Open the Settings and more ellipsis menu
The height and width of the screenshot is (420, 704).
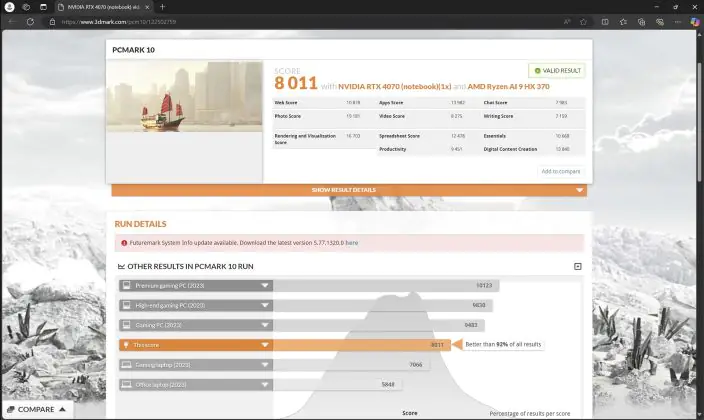(677, 22)
